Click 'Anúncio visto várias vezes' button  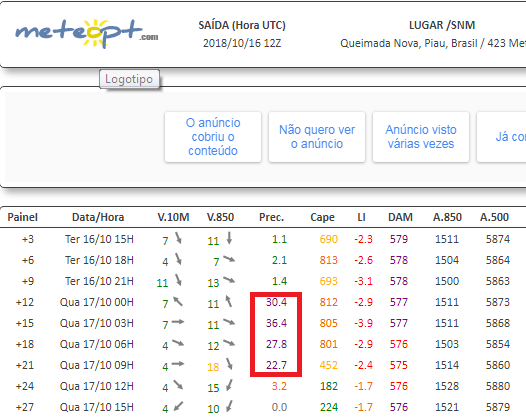[x=421, y=137]
